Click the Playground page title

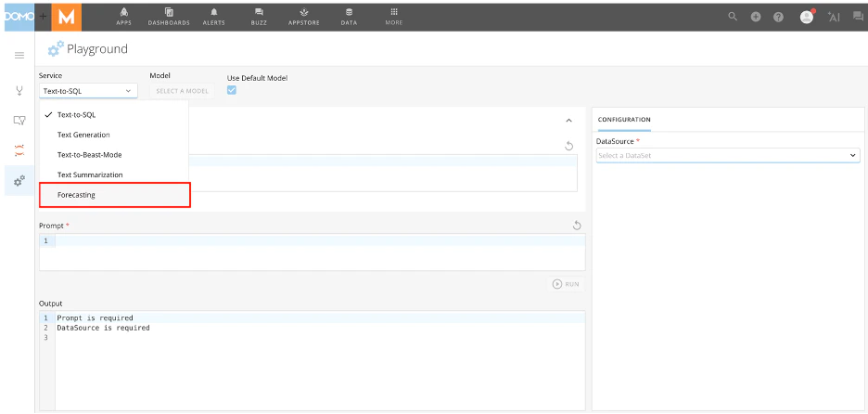point(97,49)
